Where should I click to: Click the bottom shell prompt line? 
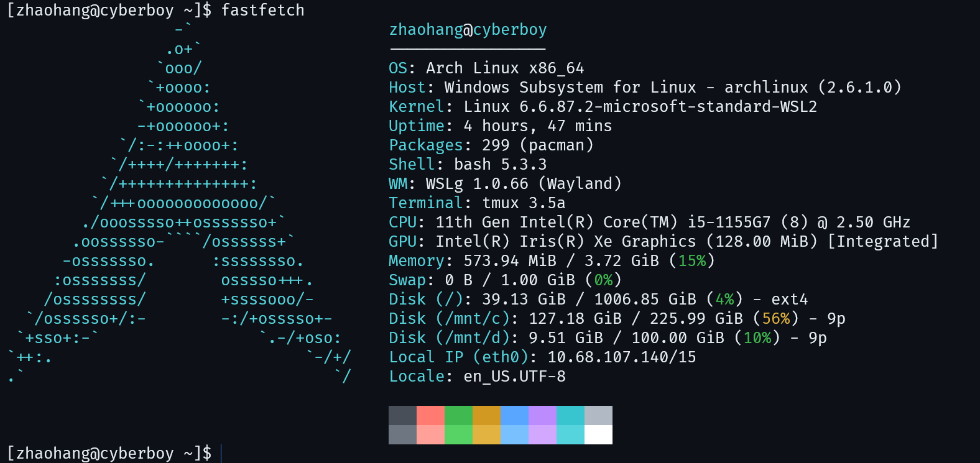[x=113, y=453]
